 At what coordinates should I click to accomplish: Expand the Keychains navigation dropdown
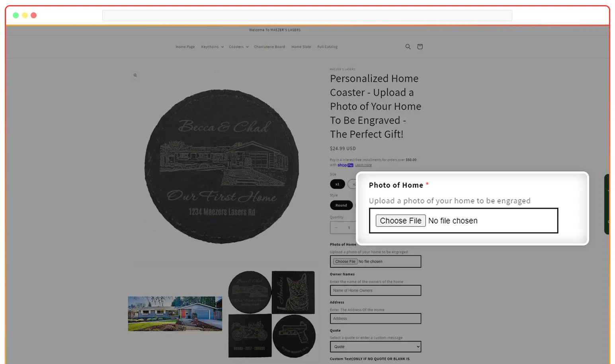(212, 47)
